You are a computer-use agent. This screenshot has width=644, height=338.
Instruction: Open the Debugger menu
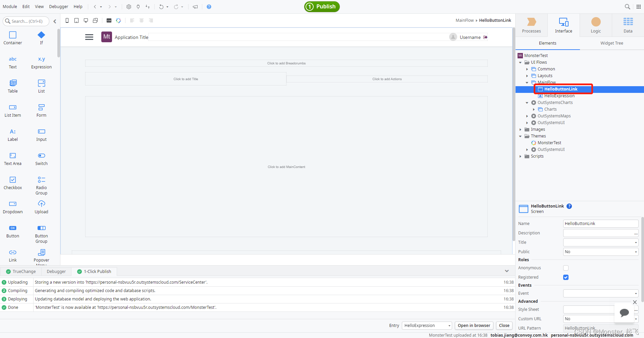pos(59,6)
